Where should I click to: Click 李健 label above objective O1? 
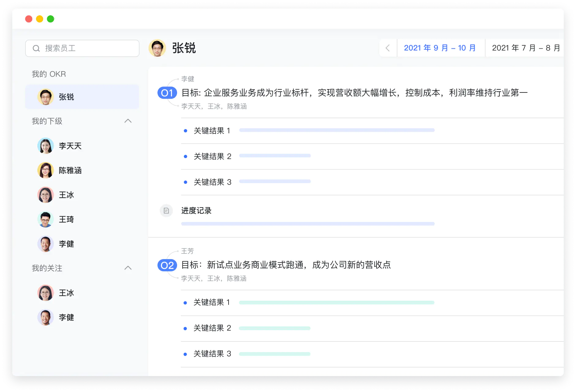(x=187, y=79)
